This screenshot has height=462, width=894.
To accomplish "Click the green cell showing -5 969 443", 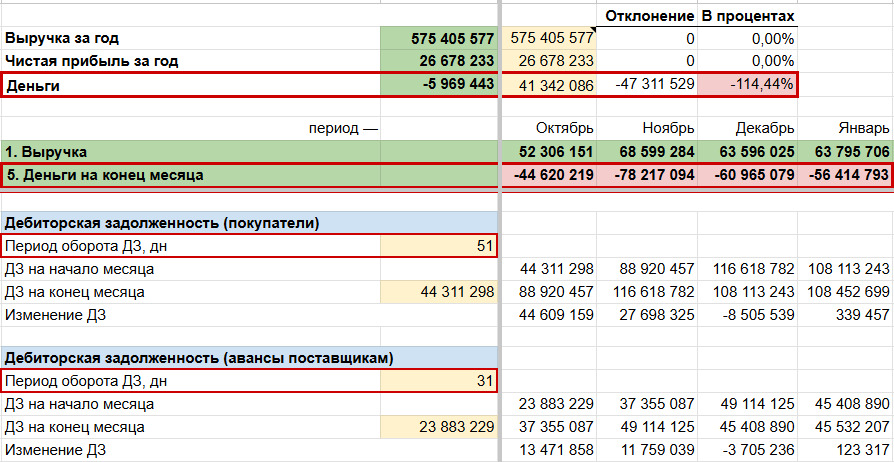I will coord(439,85).
